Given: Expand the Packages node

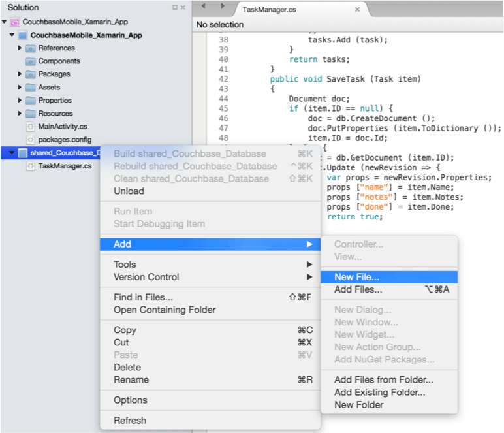Looking at the screenshot, I should coord(20,74).
